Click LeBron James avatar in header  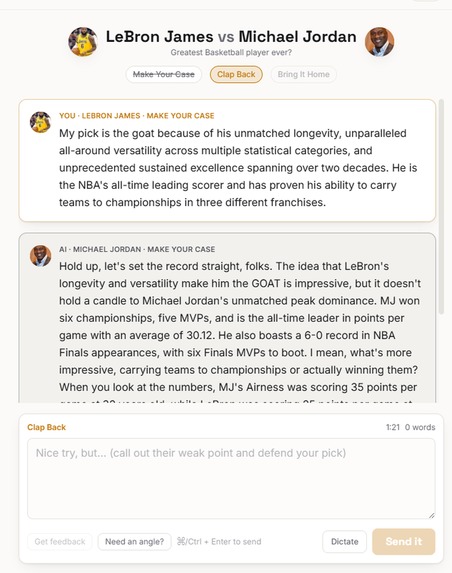(83, 42)
